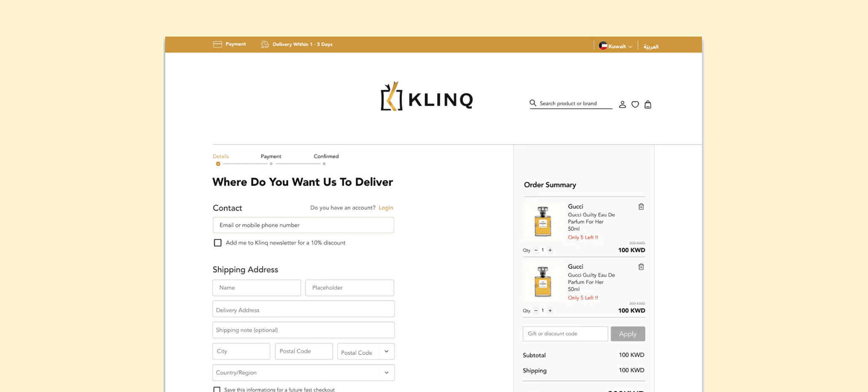Viewport: 868px width, 392px height.
Task: Click the Login link
Action: 386,208
